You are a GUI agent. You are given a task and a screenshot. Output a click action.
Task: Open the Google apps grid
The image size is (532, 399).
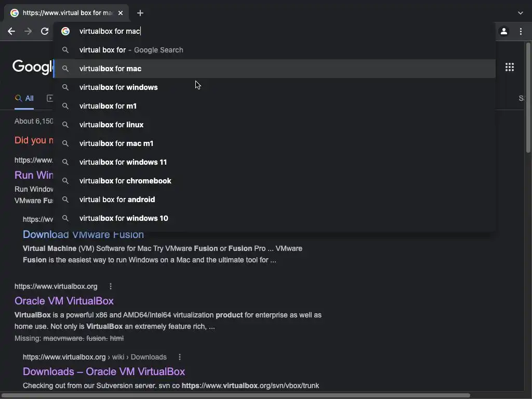(510, 67)
